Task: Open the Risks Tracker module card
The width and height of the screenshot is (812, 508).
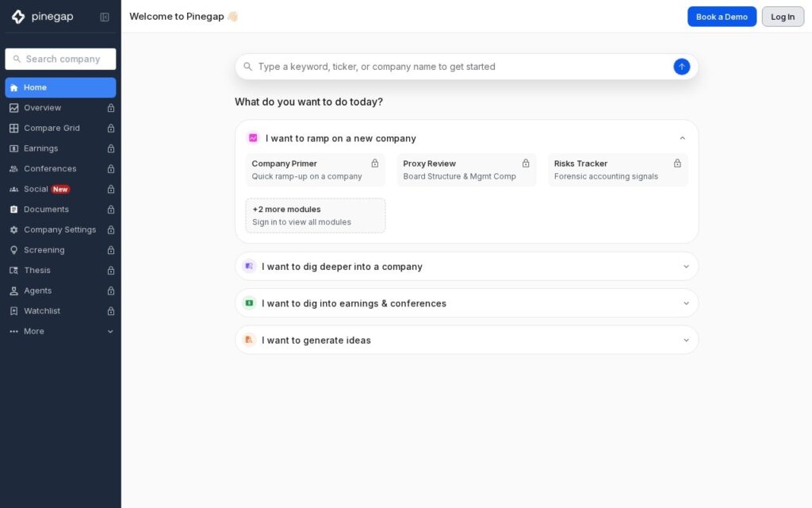Action: coord(619,170)
